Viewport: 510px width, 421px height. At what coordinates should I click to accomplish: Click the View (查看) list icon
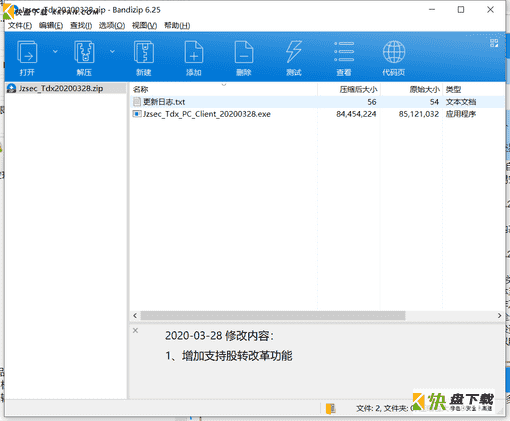click(x=344, y=52)
